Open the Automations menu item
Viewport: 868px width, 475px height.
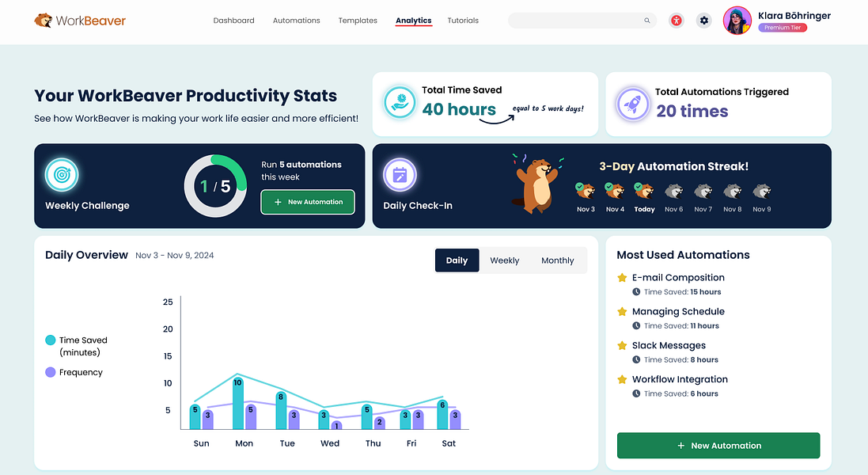pos(296,21)
